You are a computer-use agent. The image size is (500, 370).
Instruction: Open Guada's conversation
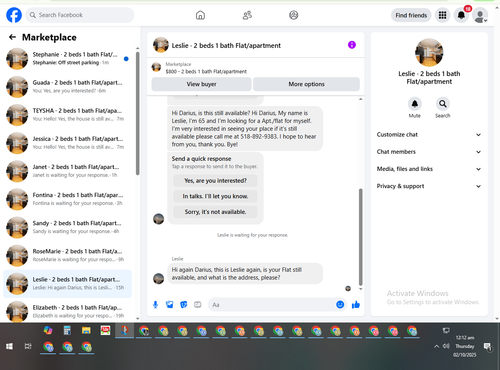67,87
